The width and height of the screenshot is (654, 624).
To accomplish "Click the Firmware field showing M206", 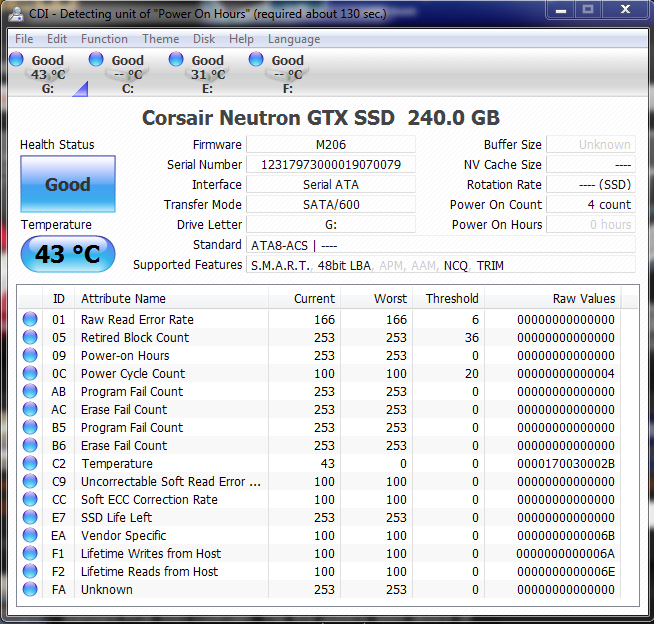I will (x=331, y=145).
